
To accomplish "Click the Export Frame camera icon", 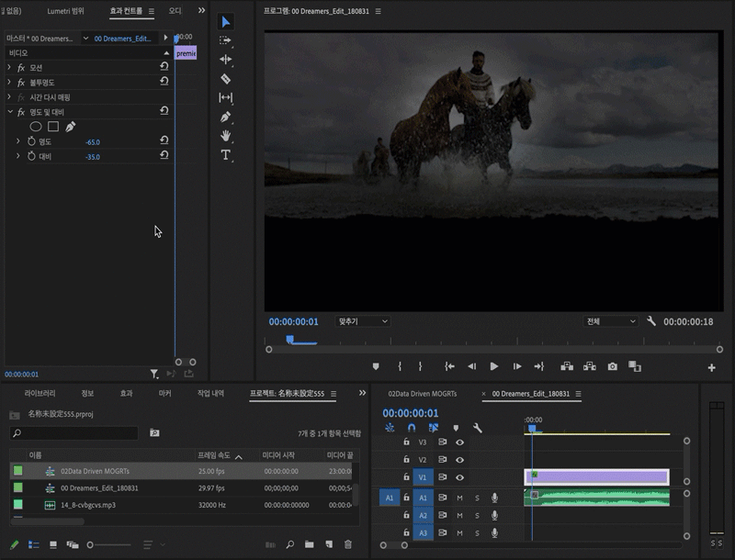I will (613, 366).
